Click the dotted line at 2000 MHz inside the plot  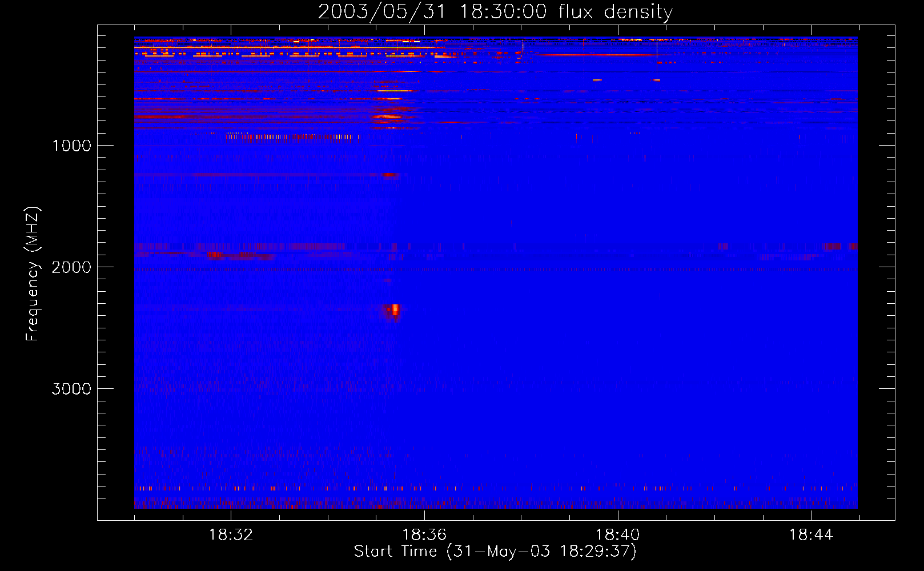coord(495,269)
